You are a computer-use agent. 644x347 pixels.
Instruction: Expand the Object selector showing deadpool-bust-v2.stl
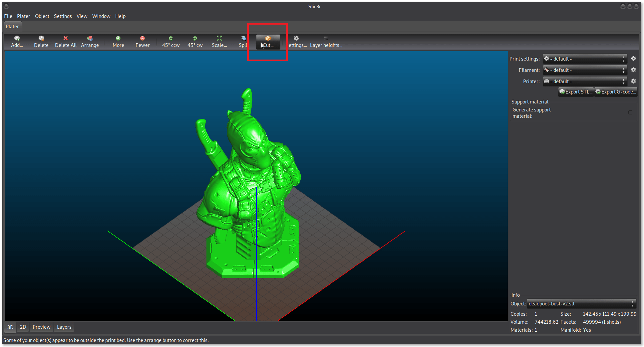pyautogui.click(x=581, y=304)
